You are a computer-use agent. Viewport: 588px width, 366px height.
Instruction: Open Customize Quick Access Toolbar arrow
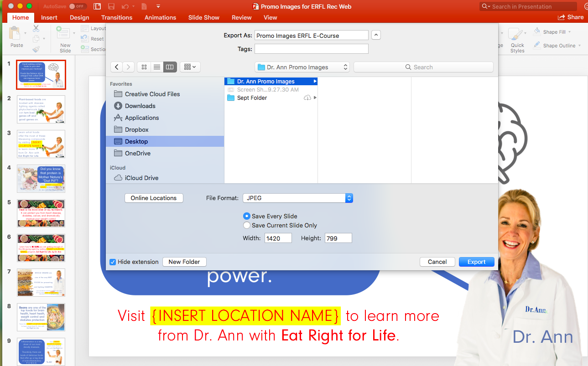[x=158, y=6]
